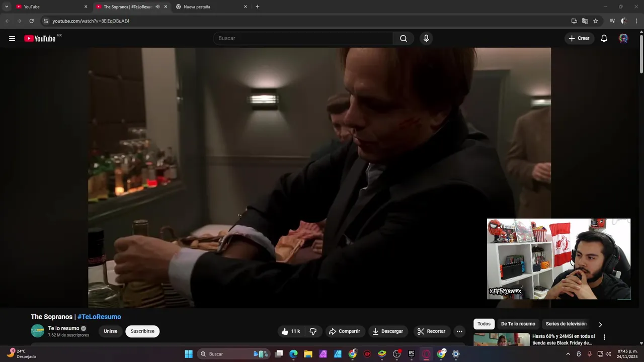Click the Unirse membership button
This screenshot has height=362, width=644.
point(111,331)
